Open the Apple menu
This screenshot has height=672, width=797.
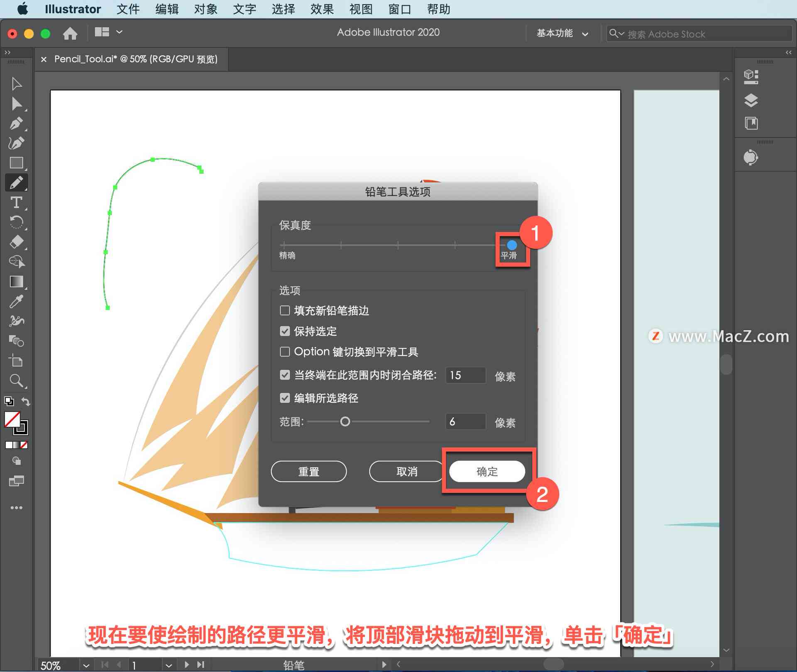[x=23, y=9]
